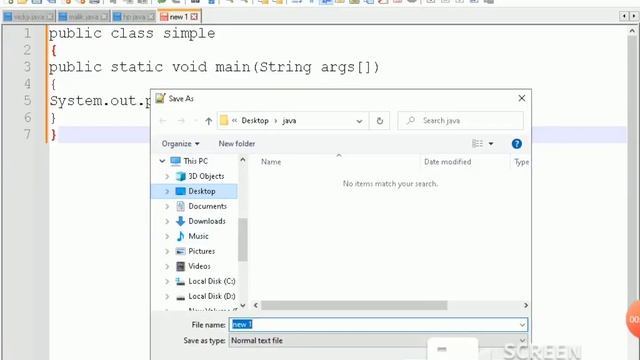Open chevron between Desktop and java
This screenshot has height=360, width=640.
(276, 121)
